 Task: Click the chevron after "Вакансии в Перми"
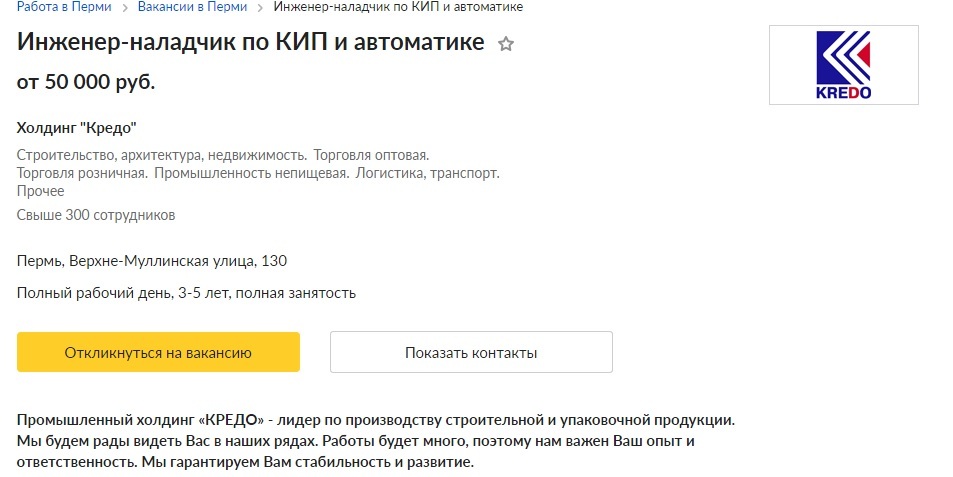point(260,7)
